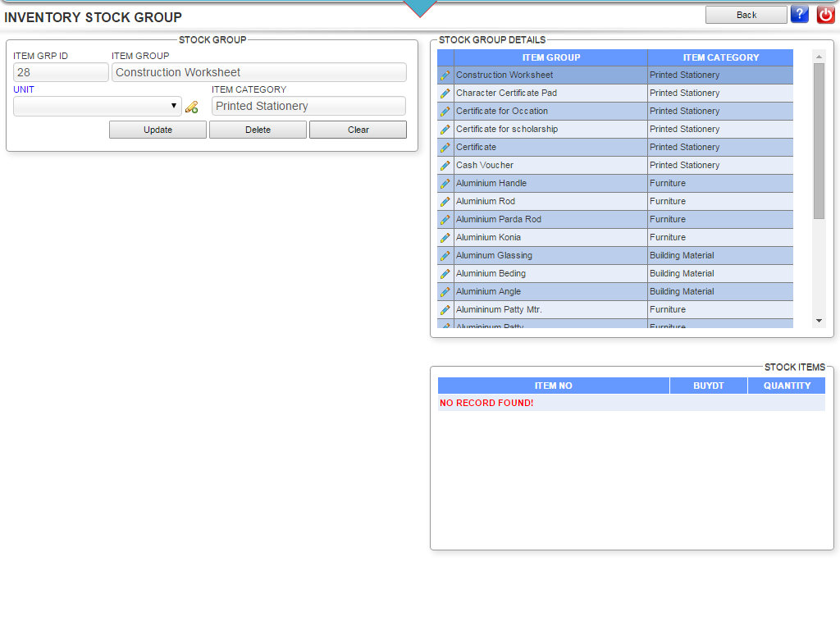Select 'Character Certificate Pad' cell
This screenshot has height=630, width=840.
[550, 94]
